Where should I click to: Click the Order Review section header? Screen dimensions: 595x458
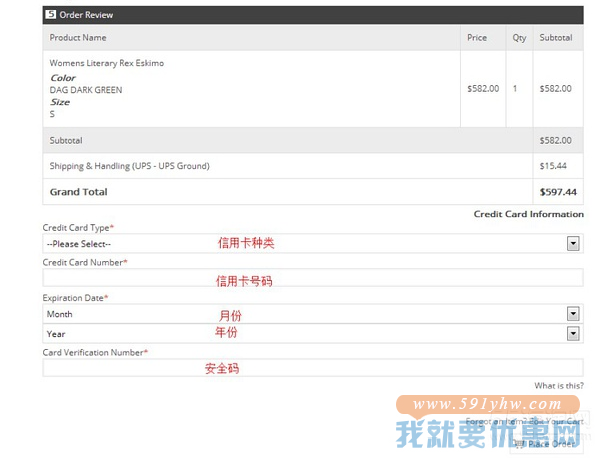click(313, 15)
